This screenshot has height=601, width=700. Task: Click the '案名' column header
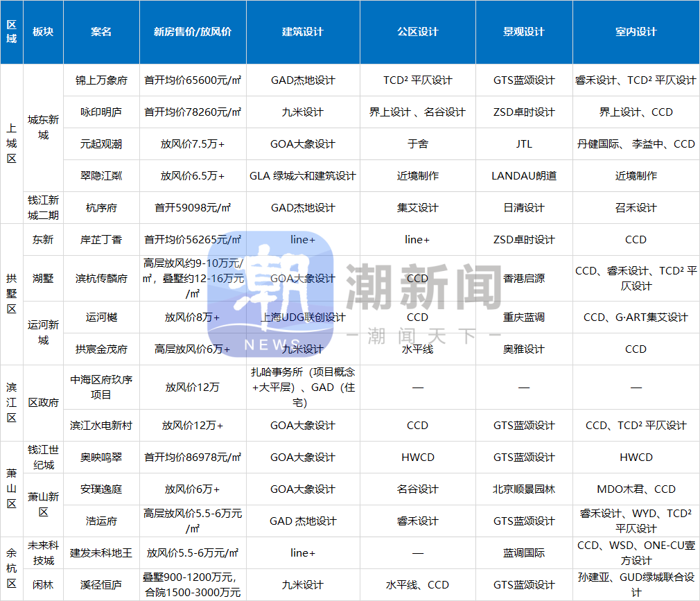pos(101,32)
